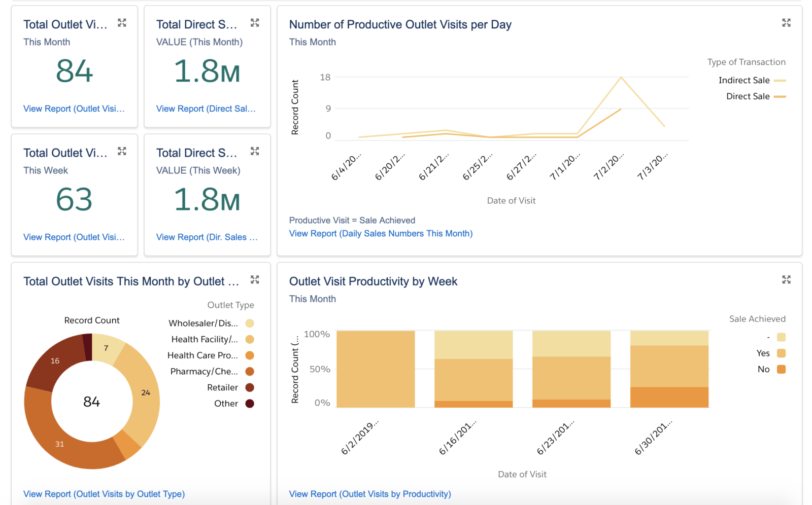Open View Report (Direct Sales) for the month

206,109
